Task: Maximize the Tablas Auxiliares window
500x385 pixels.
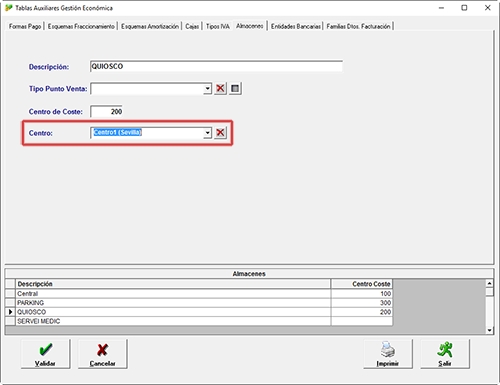Action: [x=464, y=8]
